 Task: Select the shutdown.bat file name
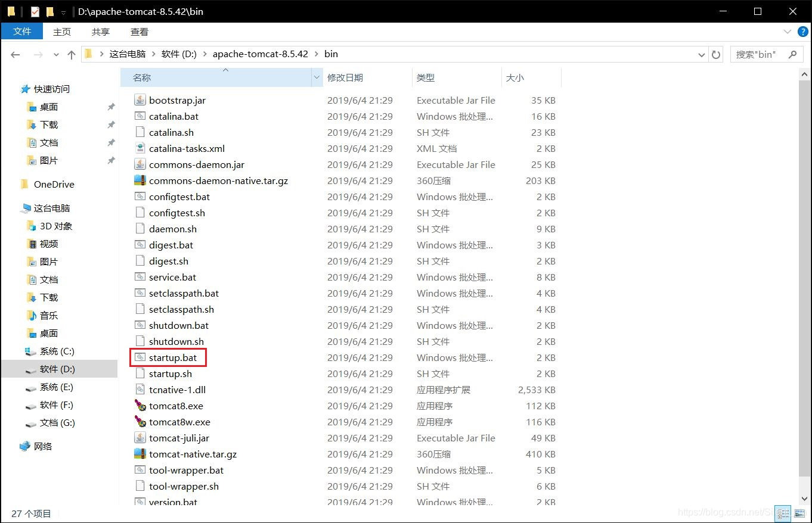[x=179, y=325]
